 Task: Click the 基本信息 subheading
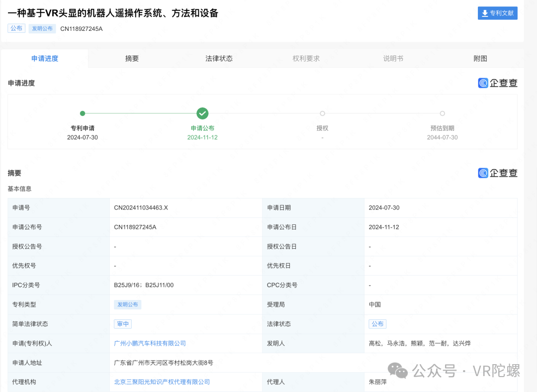tap(19, 189)
